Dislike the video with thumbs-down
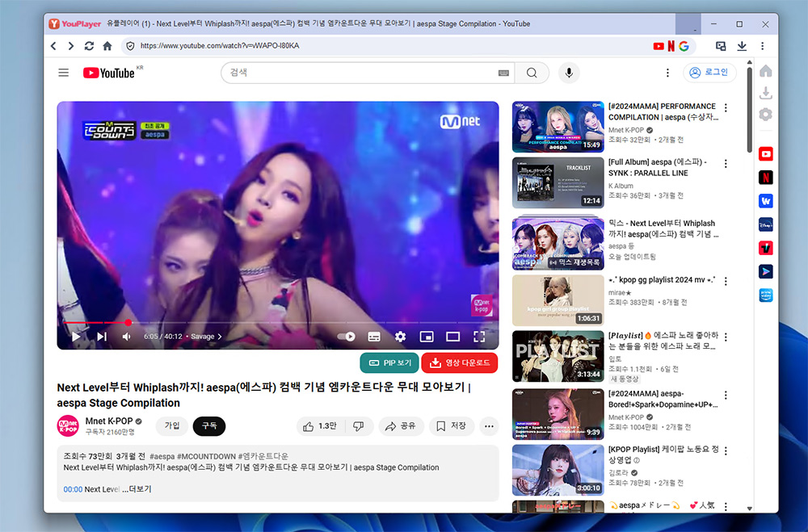This screenshot has width=808, height=532. click(358, 426)
